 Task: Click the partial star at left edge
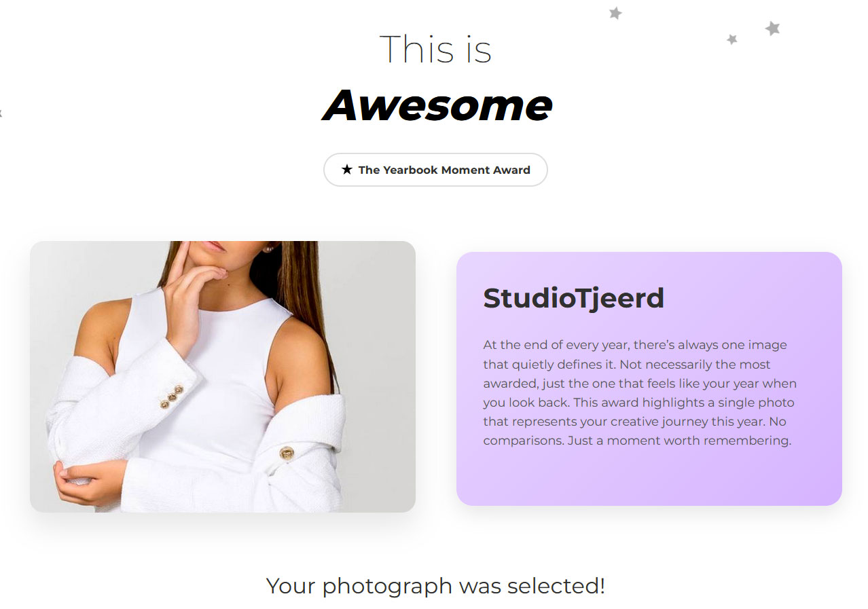click(1, 113)
